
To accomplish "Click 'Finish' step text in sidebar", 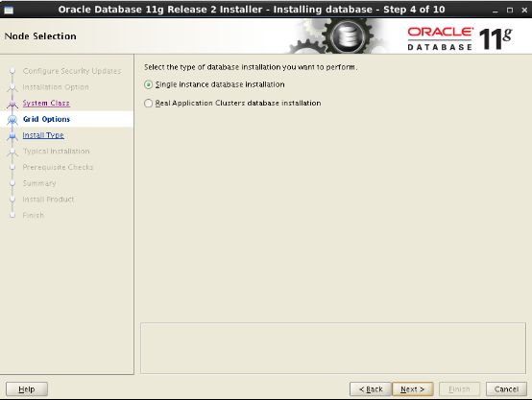I will [x=34, y=215].
